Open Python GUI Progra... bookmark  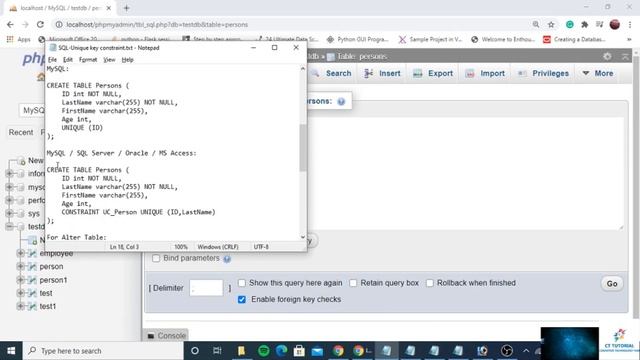358,40
